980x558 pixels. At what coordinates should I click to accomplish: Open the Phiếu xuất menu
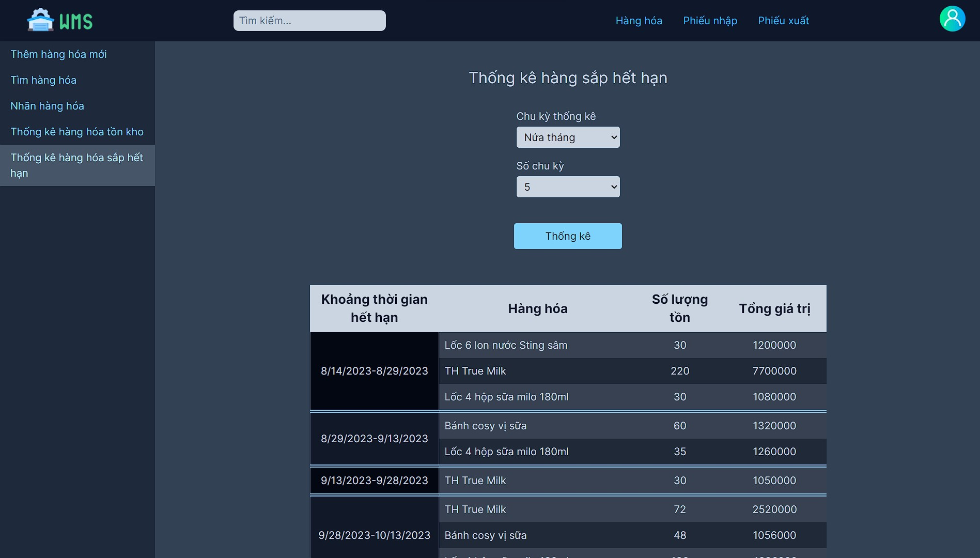[783, 21]
